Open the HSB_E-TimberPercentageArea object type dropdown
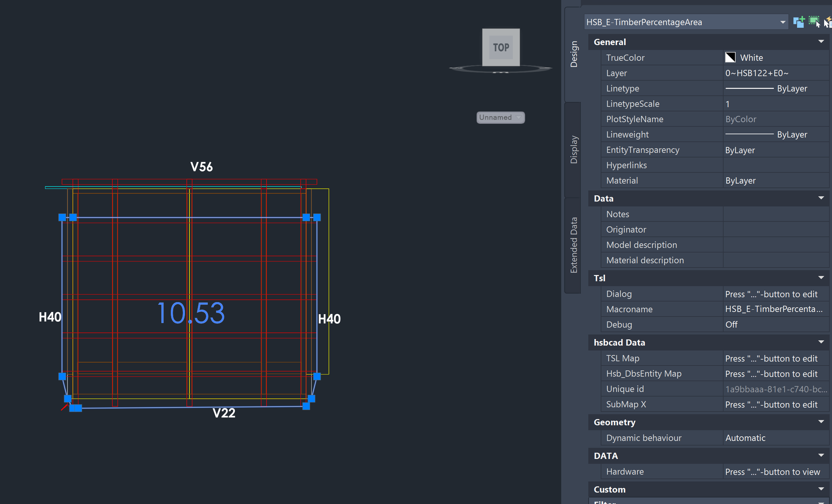 (782, 22)
